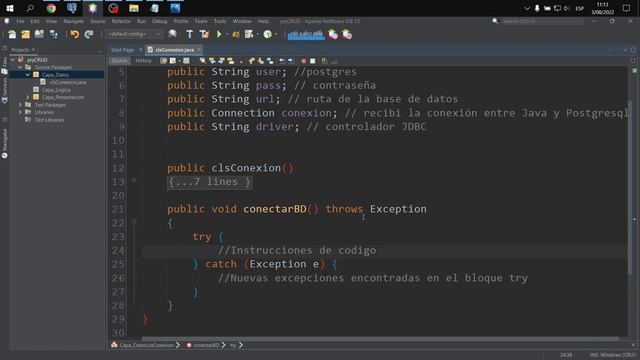
Task: Click the stop macro recording square icon
Action: pos(313,61)
